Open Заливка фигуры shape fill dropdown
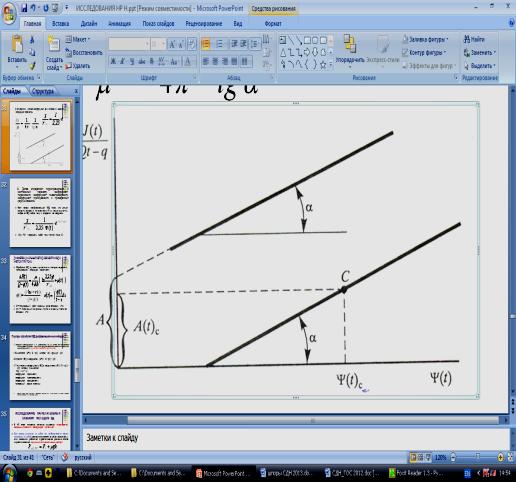 [x=425, y=39]
